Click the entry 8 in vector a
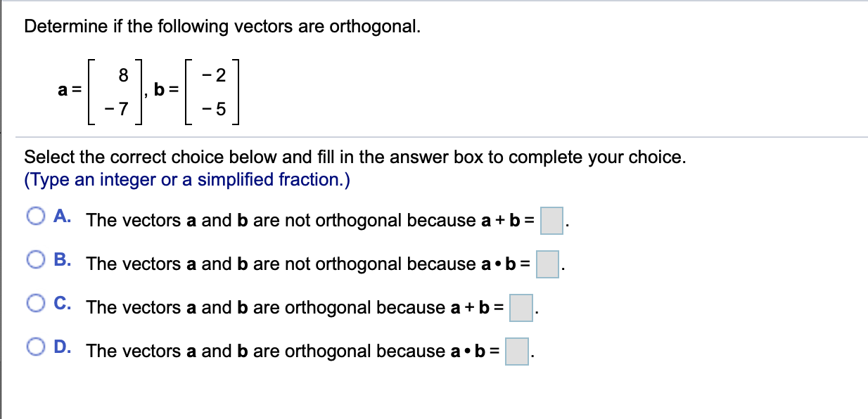868x419 pixels. [123, 75]
